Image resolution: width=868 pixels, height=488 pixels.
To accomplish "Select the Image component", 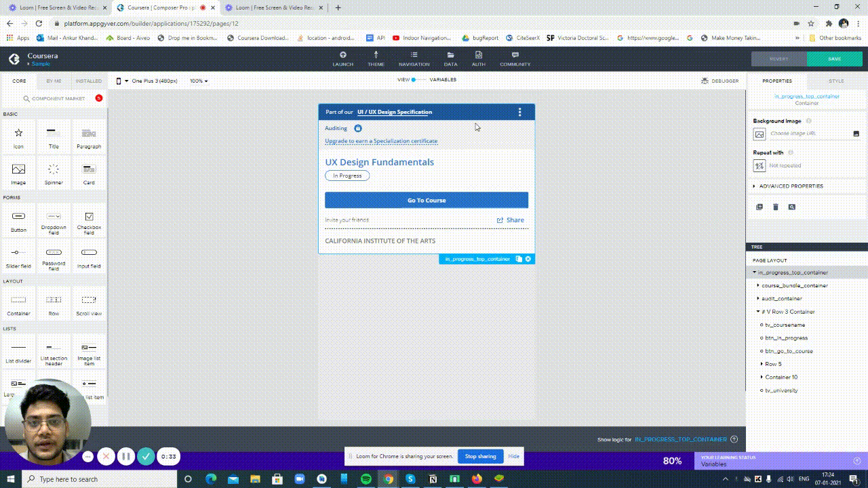I will click(x=18, y=172).
